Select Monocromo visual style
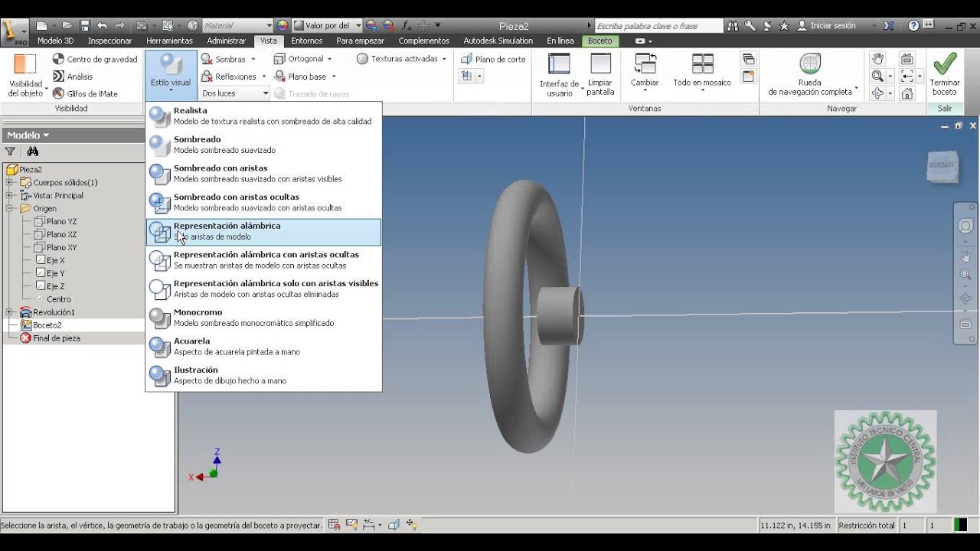980x551 pixels. [x=263, y=318]
